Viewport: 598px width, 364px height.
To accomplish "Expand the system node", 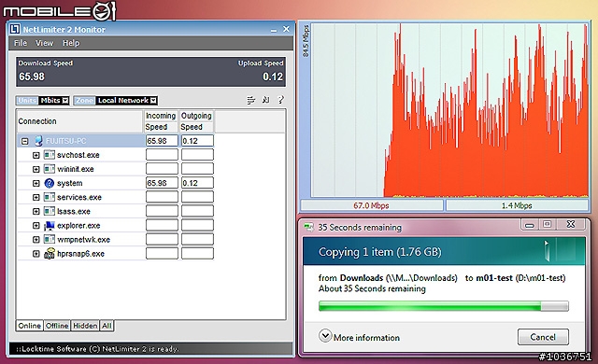I will [x=36, y=183].
